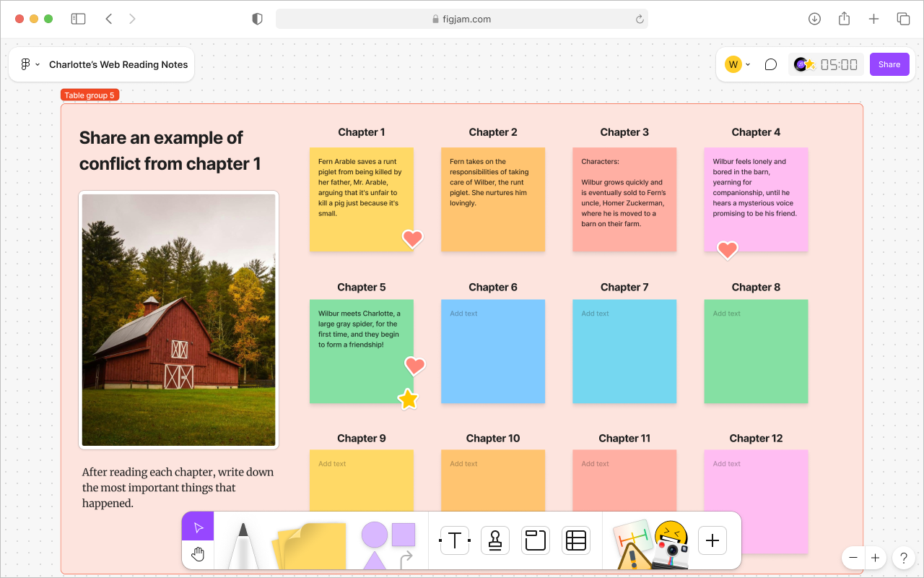The width and height of the screenshot is (924, 578).
Task: Click the Share button
Action: [889, 64]
